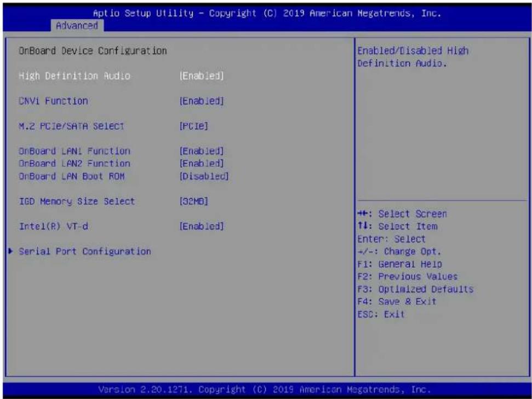532x399 pixels.
Task: Change High Definition Audio [Enabled] value
Action: (x=202, y=76)
